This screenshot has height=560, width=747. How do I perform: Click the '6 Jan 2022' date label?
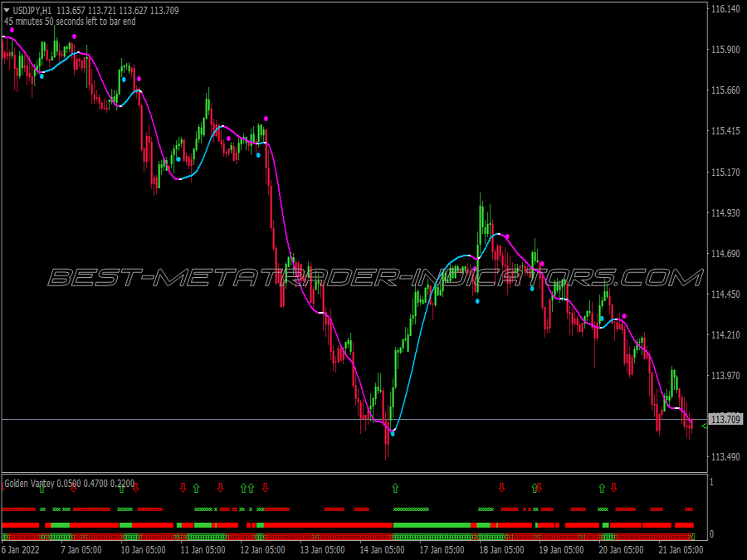click(21, 550)
